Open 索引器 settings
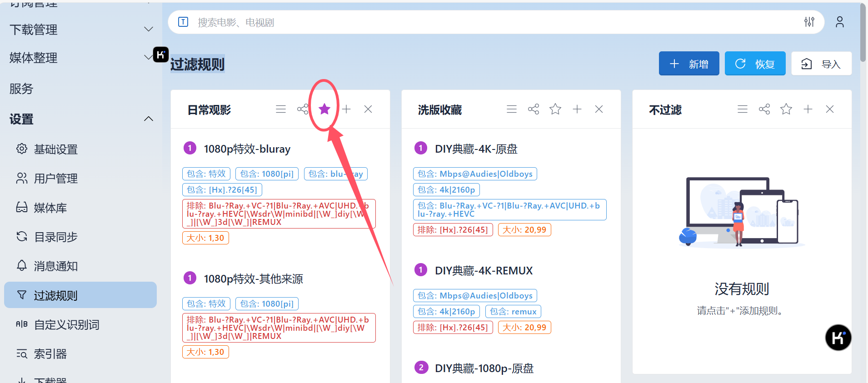This screenshot has height=383, width=868. (81, 353)
